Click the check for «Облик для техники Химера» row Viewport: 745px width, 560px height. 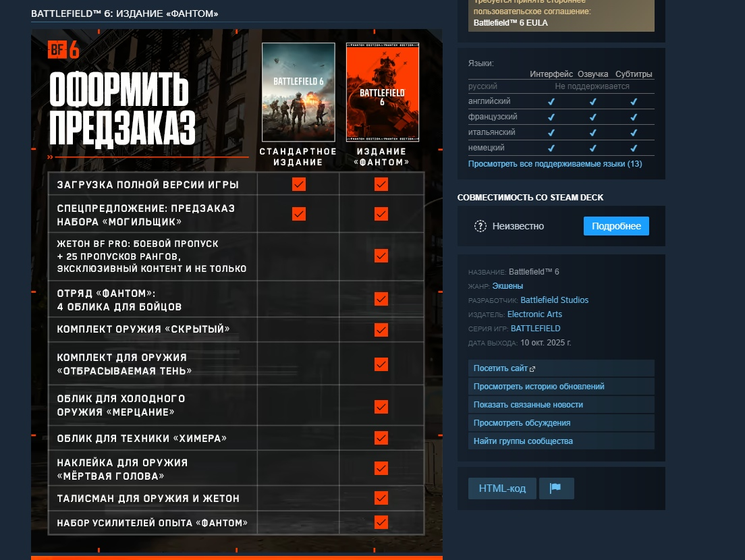point(381,438)
